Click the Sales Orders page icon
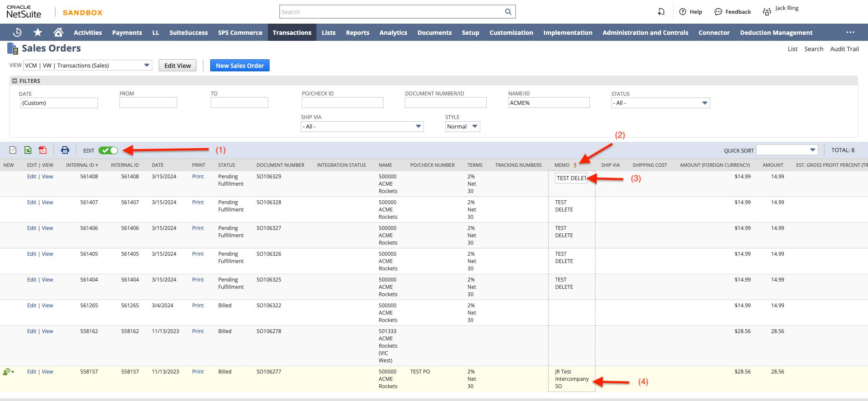Viewport: 868px width, 401px height. (13, 49)
